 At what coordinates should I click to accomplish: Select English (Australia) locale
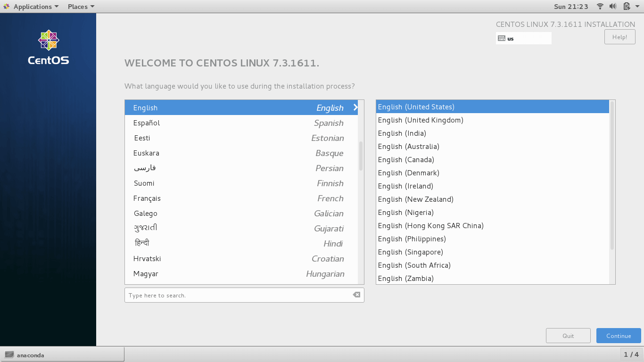click(493, 146)
